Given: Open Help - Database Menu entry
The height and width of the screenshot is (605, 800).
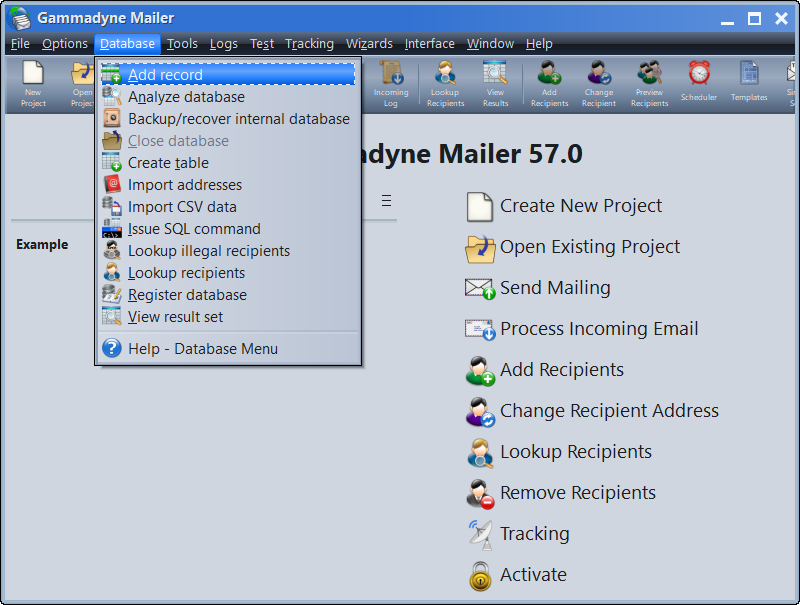Looking at the screenshot, I should [x=228, y=348].
